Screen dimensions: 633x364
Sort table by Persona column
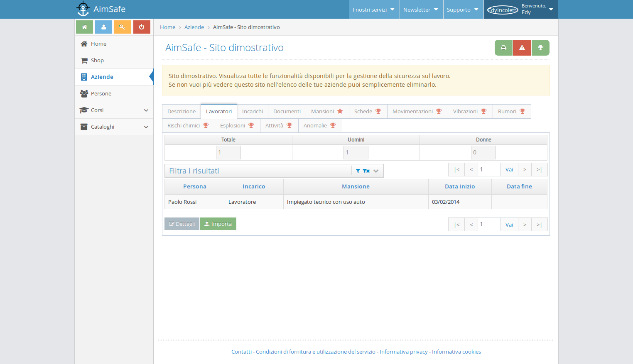[195, 186]
